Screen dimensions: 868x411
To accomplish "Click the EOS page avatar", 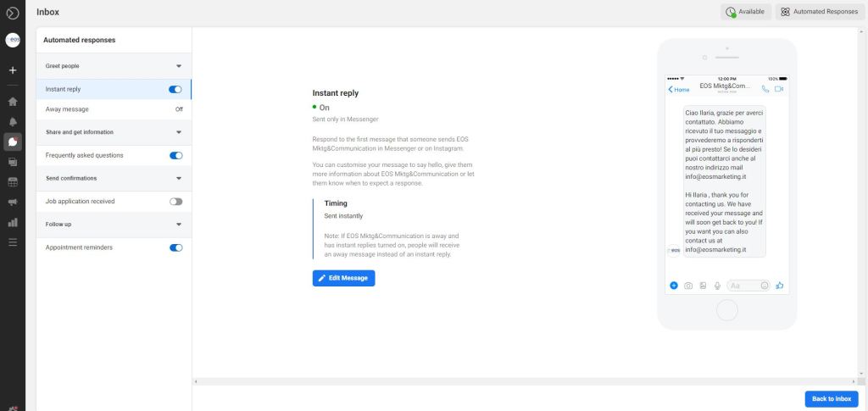I will [x=13, y=41].
